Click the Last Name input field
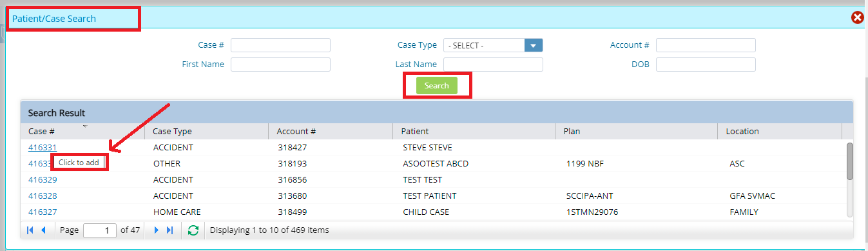This screenshot has height=251, width=868. coord(493,65)
